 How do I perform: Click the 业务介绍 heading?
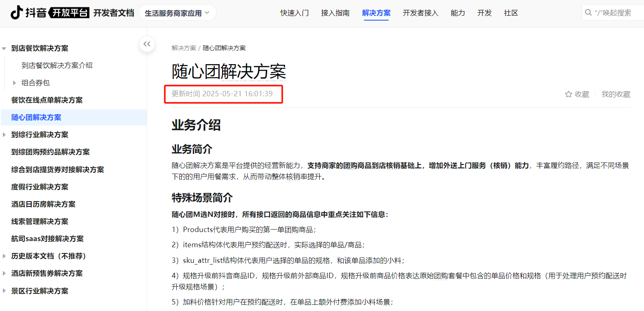(x=196, y=125)
